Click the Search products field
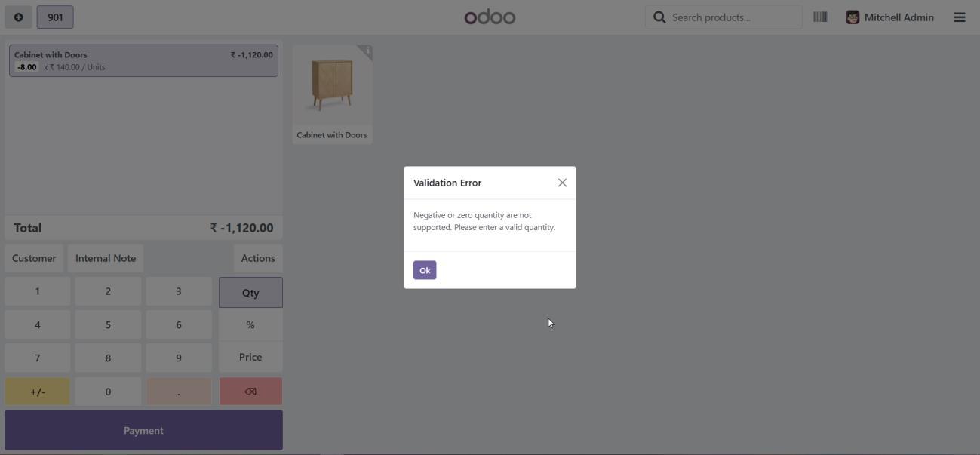 coord(732,17)
